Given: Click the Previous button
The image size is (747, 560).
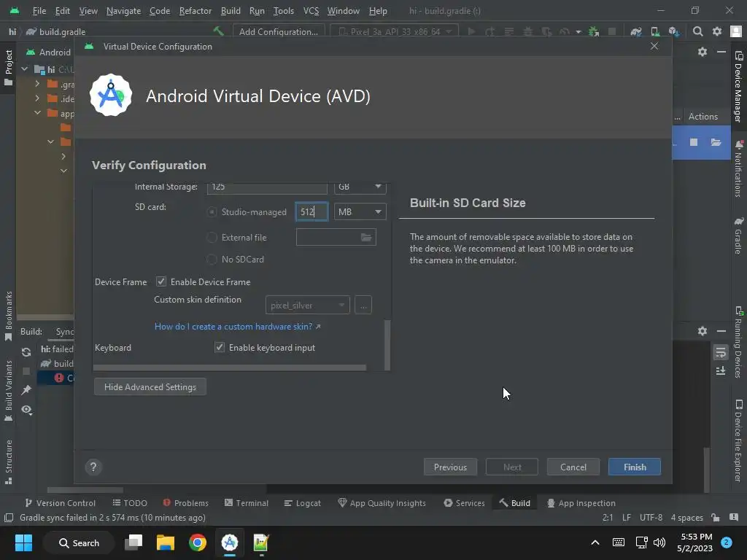Looking at the screenshot, I should point(450,467).
